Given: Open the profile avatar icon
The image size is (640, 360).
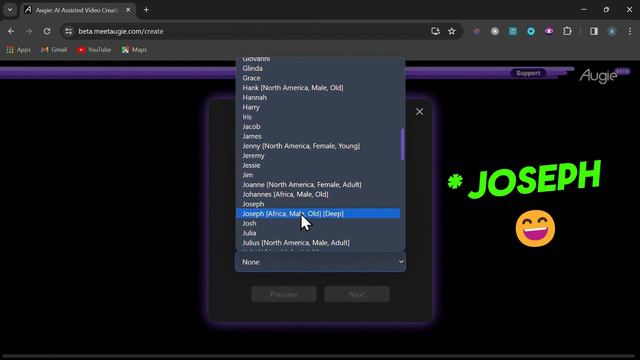Looking at the screenshot, I should (x=612, y=31).
